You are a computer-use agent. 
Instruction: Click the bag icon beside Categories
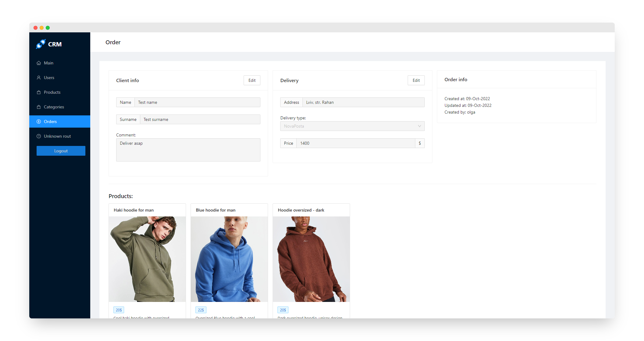39,107
